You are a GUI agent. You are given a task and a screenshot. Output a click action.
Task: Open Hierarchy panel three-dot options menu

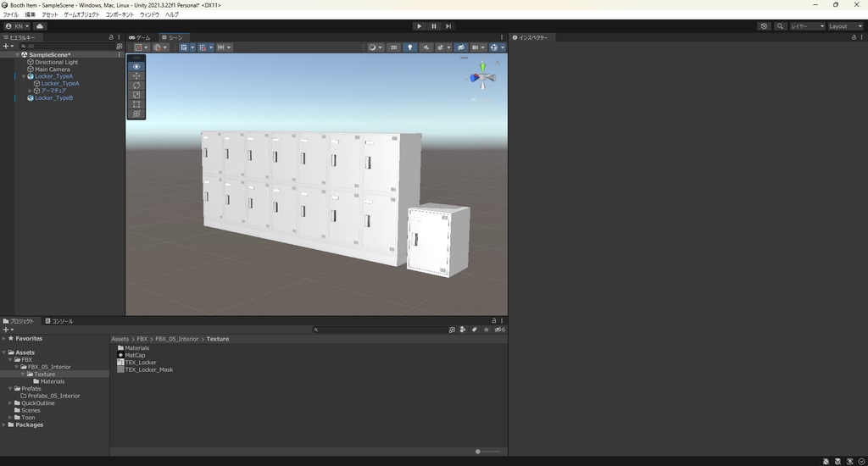tap(119, 37)
